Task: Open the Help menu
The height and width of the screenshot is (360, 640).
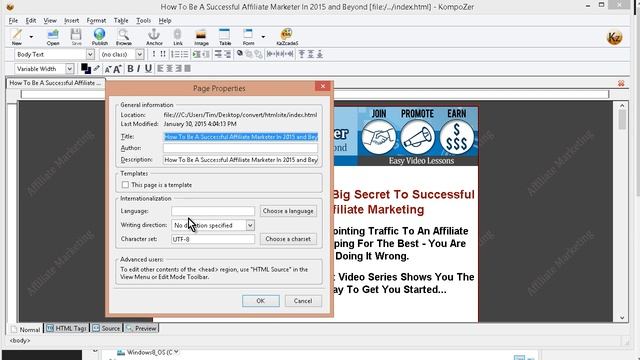Action: point(165,20)
